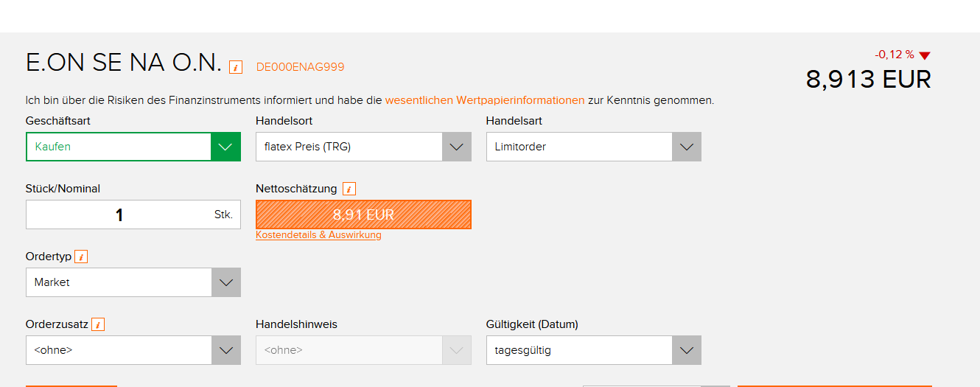Click the E.ON SE NA O.N. heading
The image size is (980, 387).
123,63
